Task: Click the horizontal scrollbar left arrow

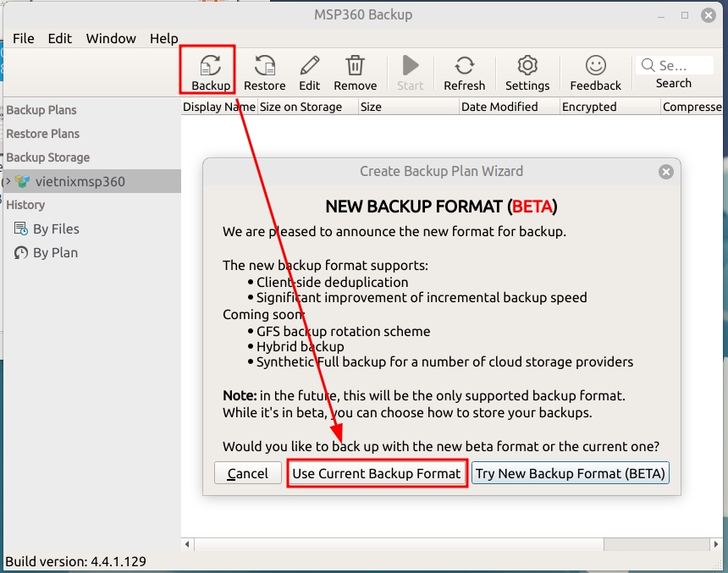Action: [x=187, y=544]
